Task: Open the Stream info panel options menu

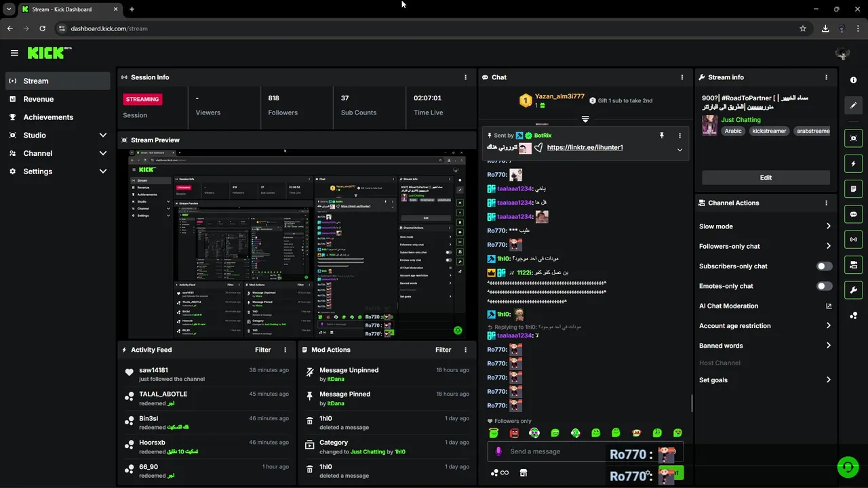Action: click(826, 77)
